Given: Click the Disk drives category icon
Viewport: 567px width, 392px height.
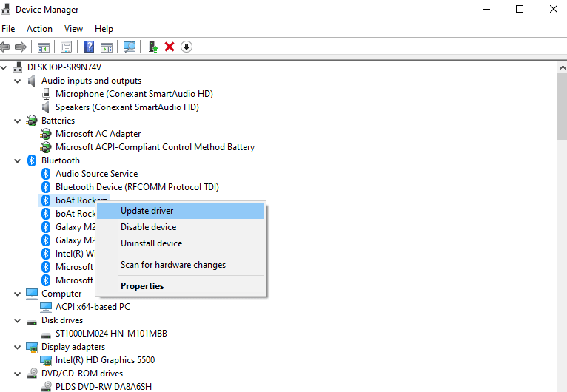Looking at the screenshot, I should (x=32, y=321).
